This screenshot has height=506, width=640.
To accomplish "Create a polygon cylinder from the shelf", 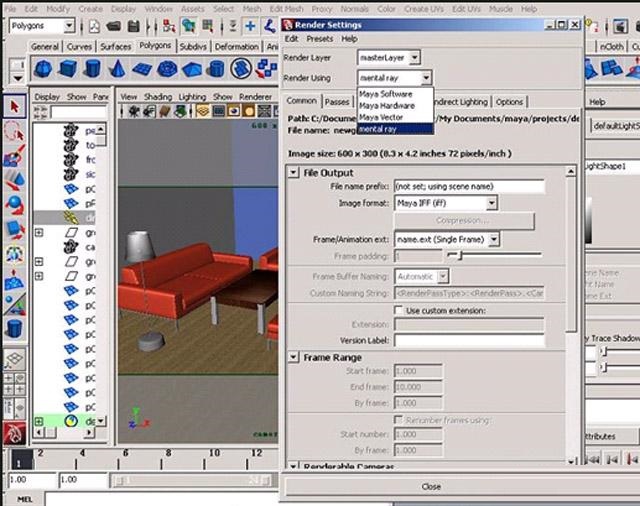I will [93, 69].
